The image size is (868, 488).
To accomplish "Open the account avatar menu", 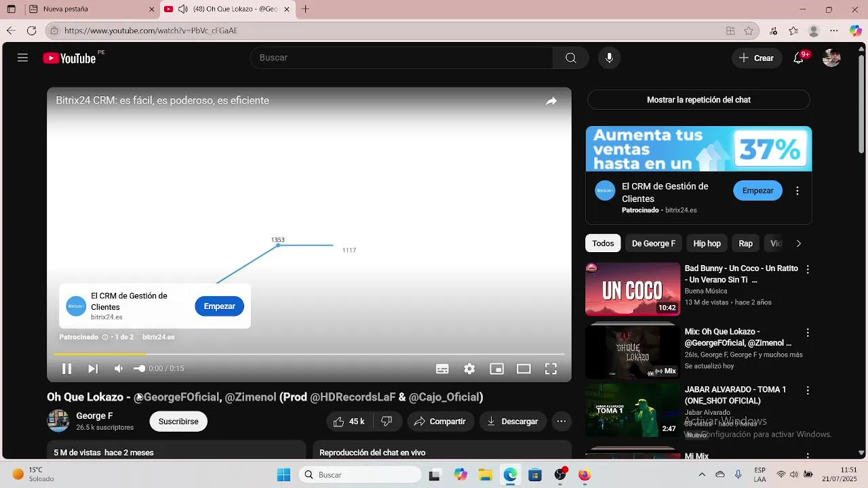I will tap(831, 58).
